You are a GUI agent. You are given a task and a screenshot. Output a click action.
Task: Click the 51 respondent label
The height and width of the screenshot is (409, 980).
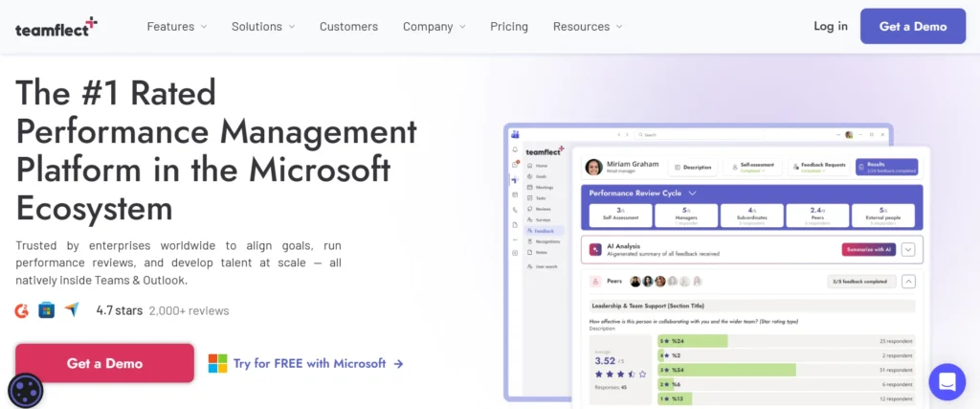(x=898, y=370)
